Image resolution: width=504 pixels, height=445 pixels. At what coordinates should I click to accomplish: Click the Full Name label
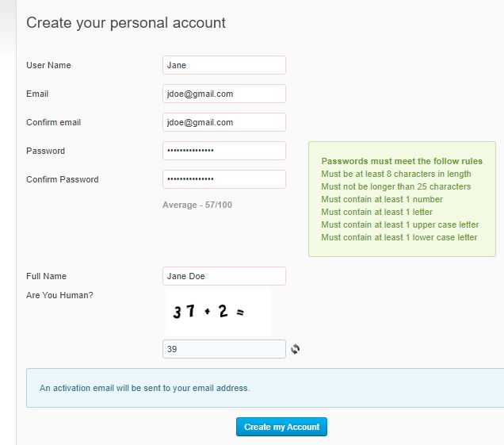(46, 276)
